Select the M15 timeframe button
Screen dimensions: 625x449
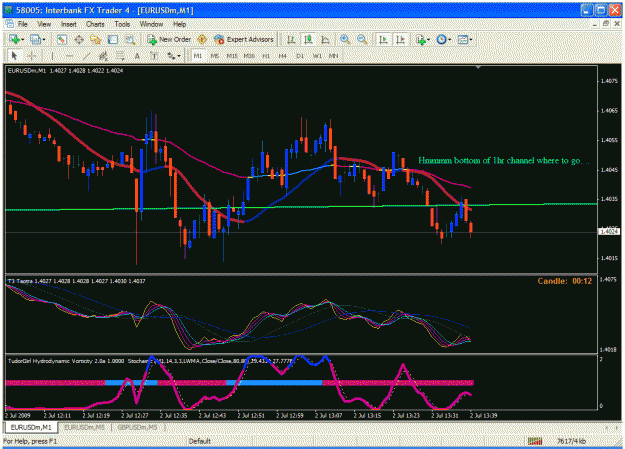click(x=232, y=56)
